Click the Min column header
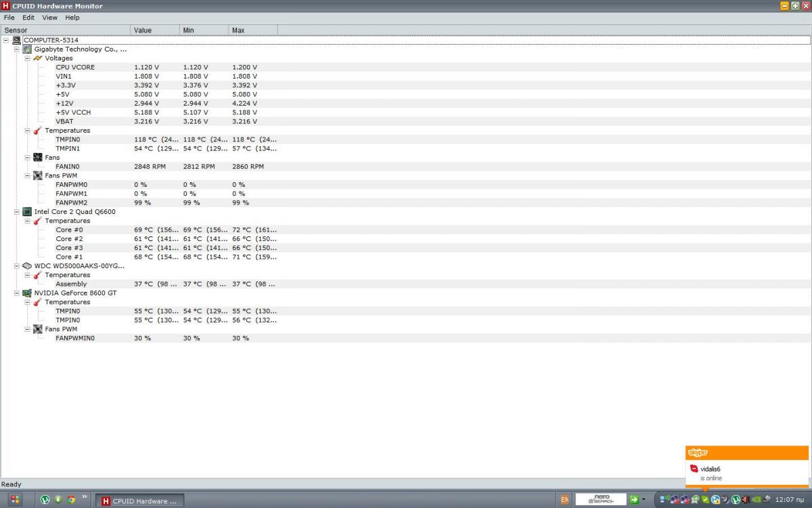 pos(204,30)
